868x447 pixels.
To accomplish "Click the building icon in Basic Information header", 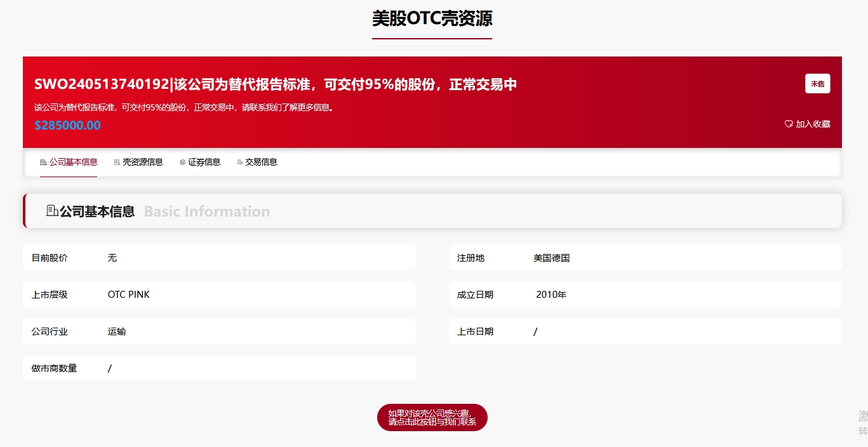I will (x=52, y=211).
